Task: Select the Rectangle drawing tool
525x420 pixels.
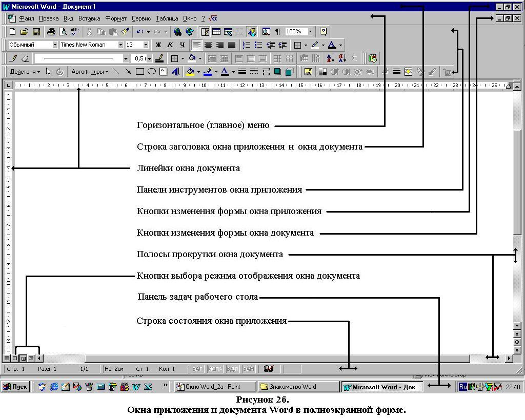Action: click(139, 72)
